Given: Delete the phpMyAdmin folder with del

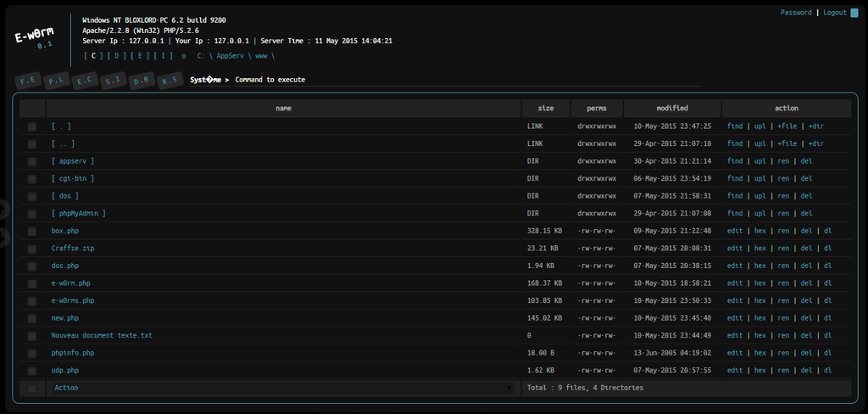Looking at the screenshot, I should [807, 214].
